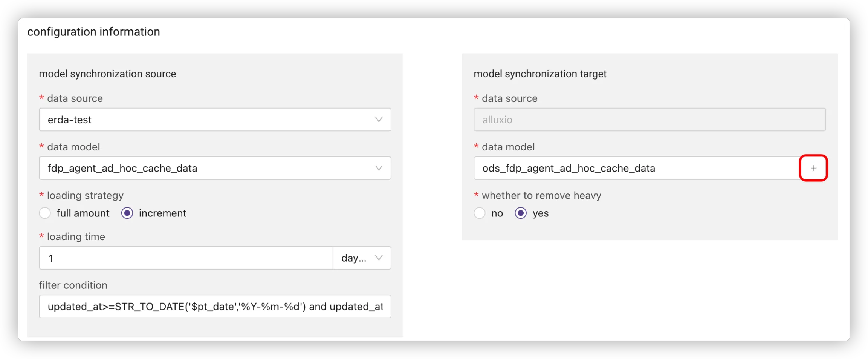This screenshot has height=359, width=868.
Task: Click chevron arrow next to day unit
Action: click(x=379, y=258)
